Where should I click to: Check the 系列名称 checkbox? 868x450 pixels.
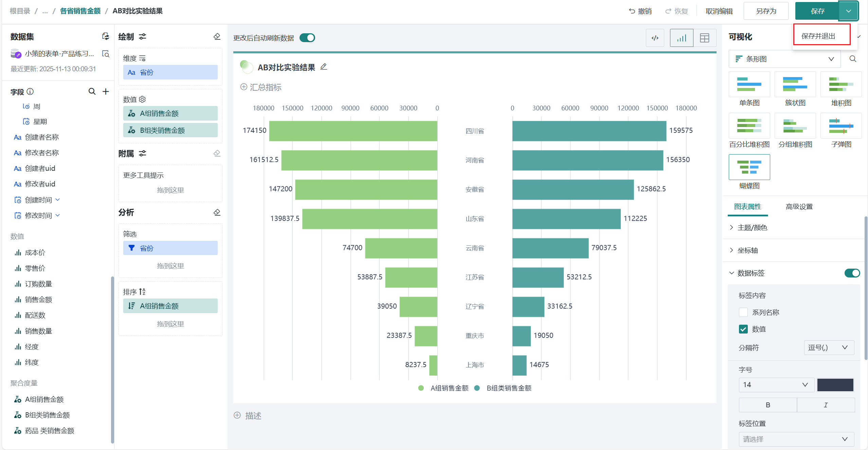pyautogui.click(x=743, y=312)
